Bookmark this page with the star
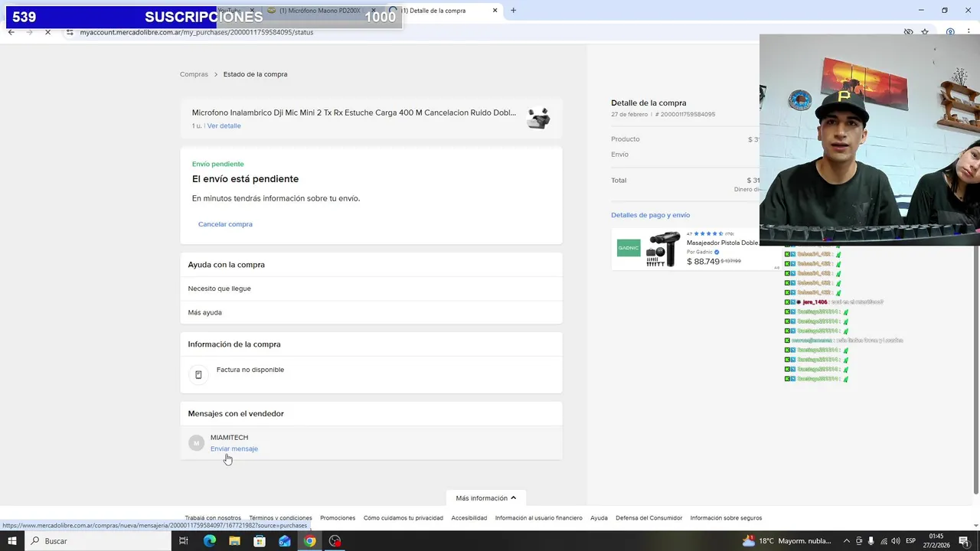 [925, 32]
